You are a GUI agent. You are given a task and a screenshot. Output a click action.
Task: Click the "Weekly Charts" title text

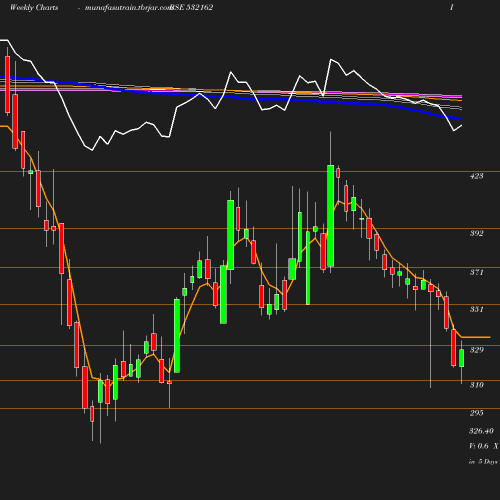(x=34, y=7)
